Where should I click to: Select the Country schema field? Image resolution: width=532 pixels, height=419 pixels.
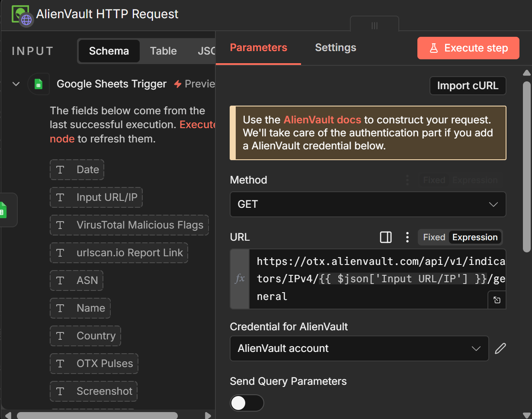[x=85, y=336]
